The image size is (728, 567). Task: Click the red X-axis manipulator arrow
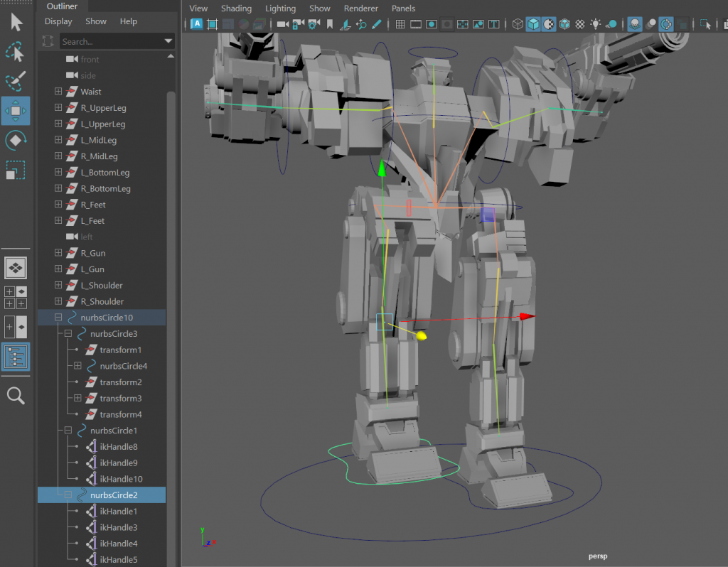[526, 317]
